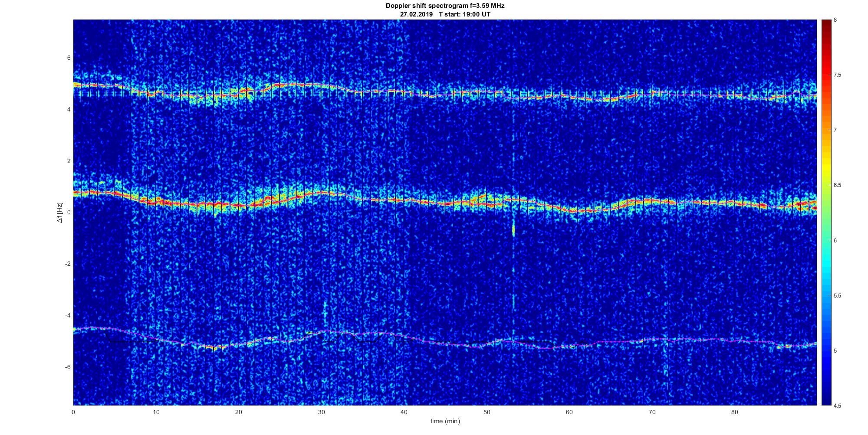868x435 pixels.
Task: Click colorbar tick label '7.5'
Action: coord(838,75)
